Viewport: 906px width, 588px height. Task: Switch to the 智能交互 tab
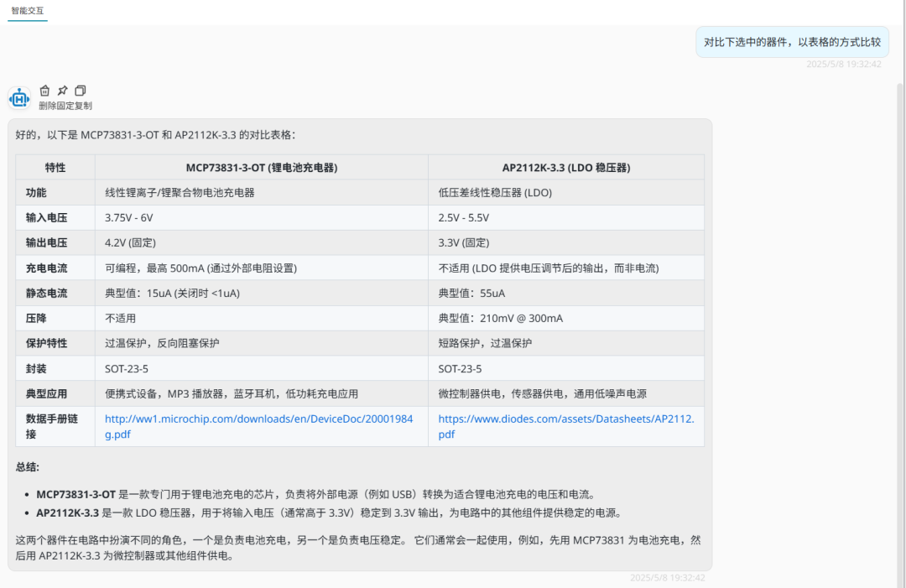point(27,10)
